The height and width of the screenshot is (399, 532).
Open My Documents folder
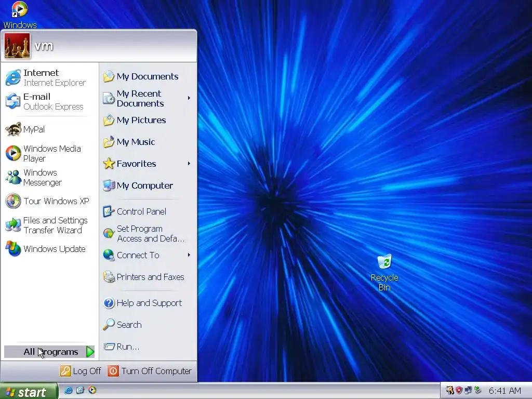pyautogui.click(x=147, y=76)
